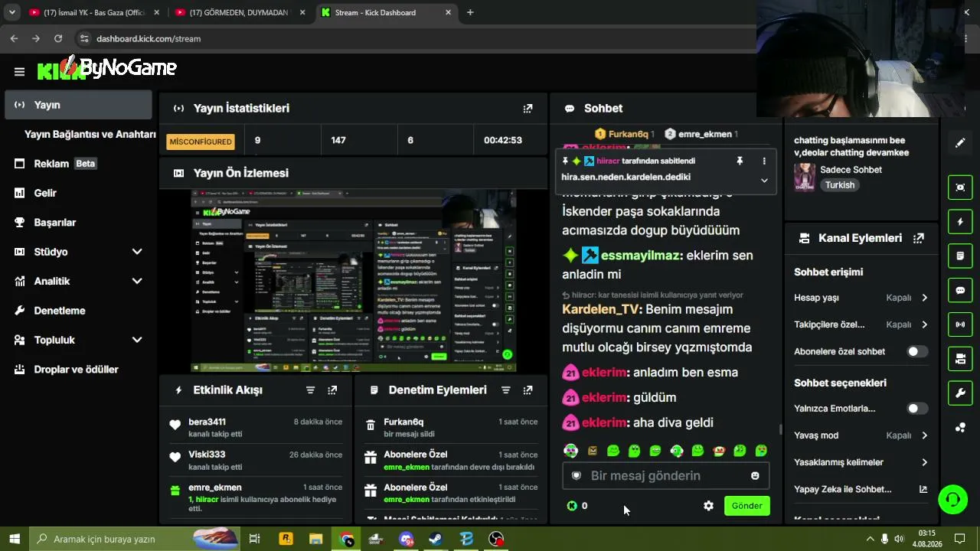The image size is (980, 551).
Task: Pop out the Etkinlik Akışı panel
Action: pos(332,390)
